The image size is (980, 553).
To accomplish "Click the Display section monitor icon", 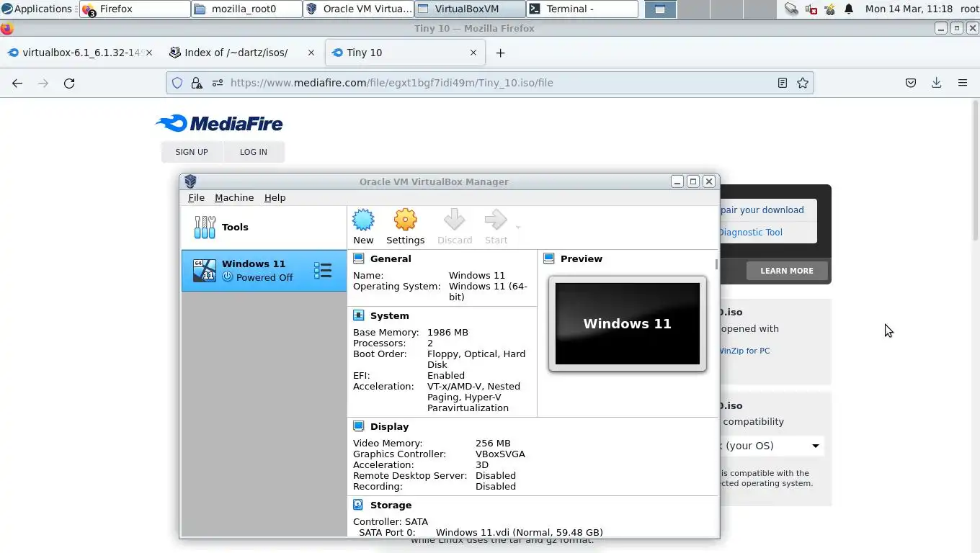I will point(358,426).
